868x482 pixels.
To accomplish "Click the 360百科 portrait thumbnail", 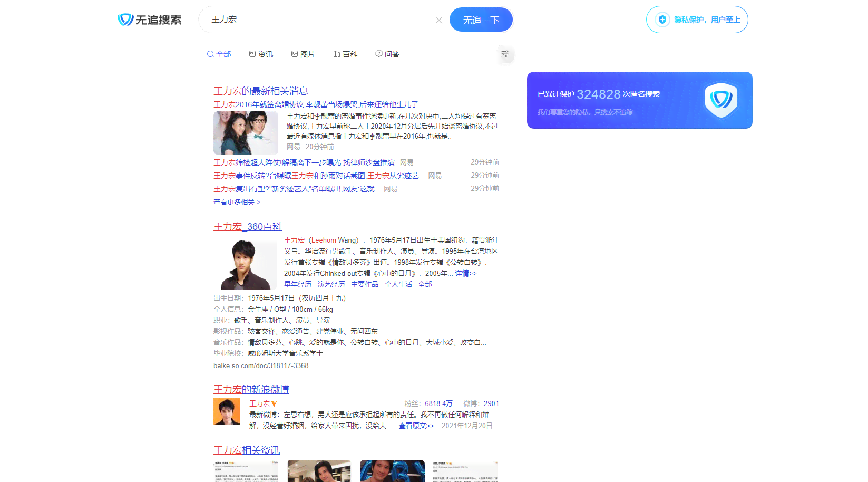I will pos(245,264).
